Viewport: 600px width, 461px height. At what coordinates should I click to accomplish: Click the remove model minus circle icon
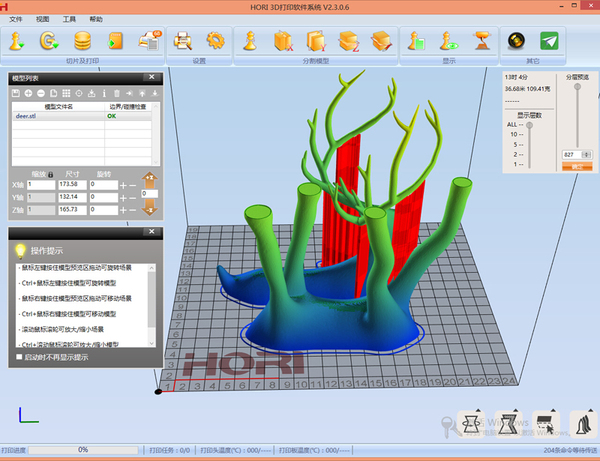[41, 93]
